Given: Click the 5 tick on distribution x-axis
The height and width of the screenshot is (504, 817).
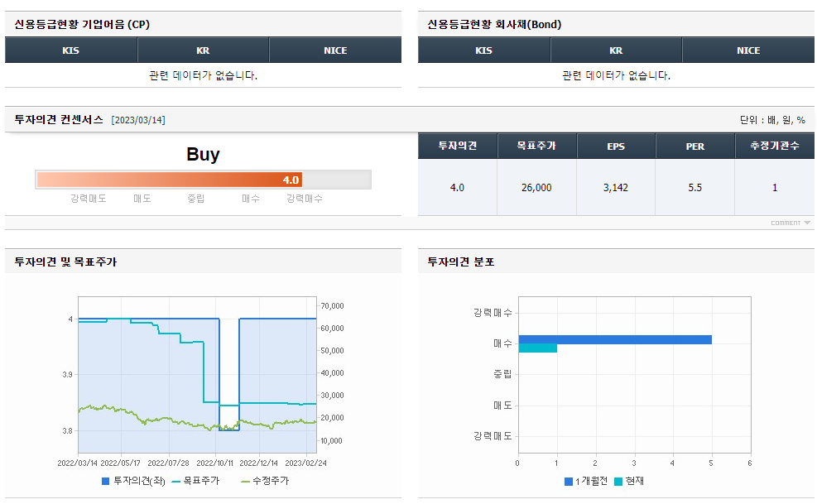Looking at the screenshot, I should click(711, 463).
